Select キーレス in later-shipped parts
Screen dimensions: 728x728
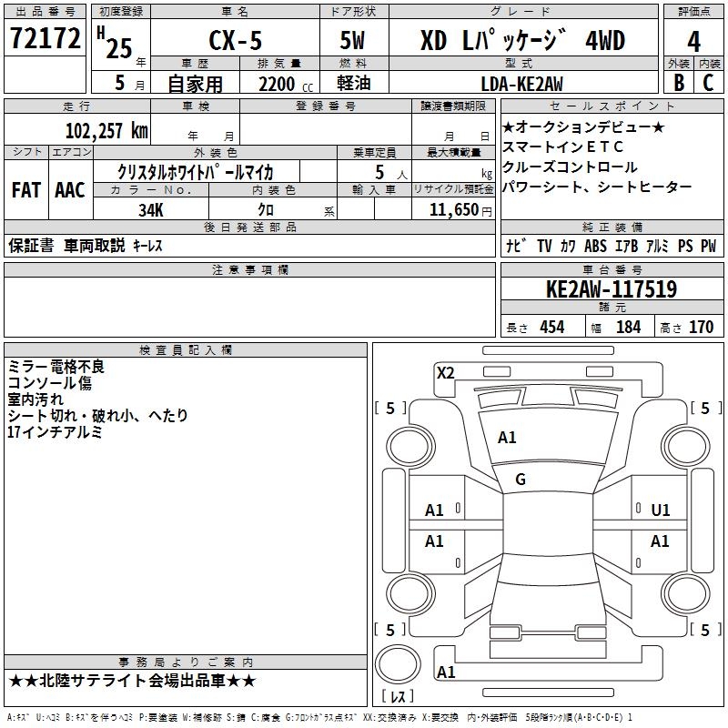[147, 246]
